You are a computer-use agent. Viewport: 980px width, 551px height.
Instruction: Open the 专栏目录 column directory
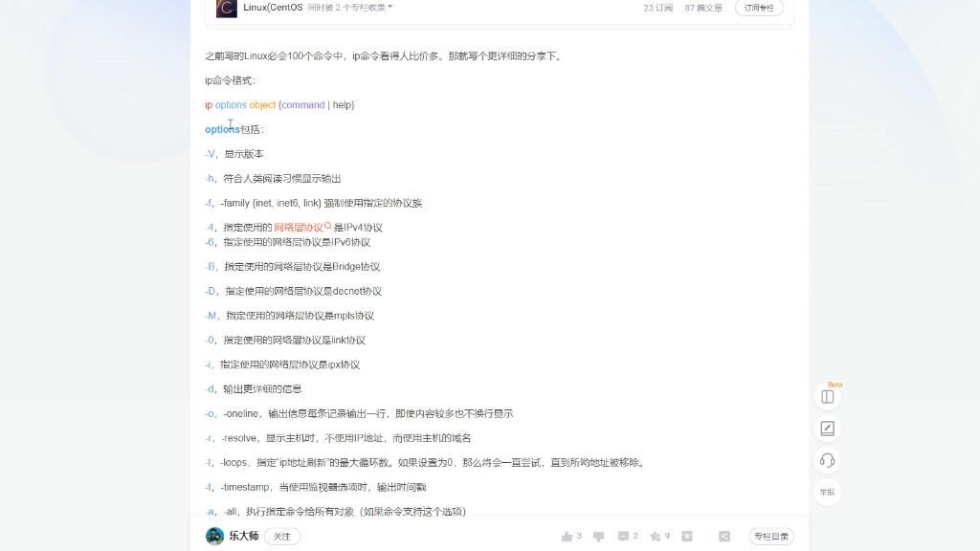(771, 536)
